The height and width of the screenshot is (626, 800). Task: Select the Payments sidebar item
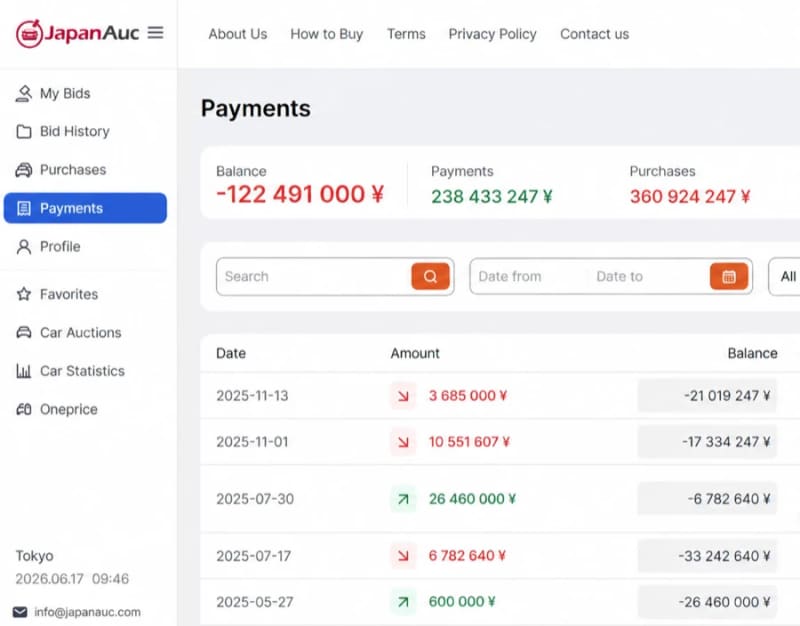tap(85, 208)
